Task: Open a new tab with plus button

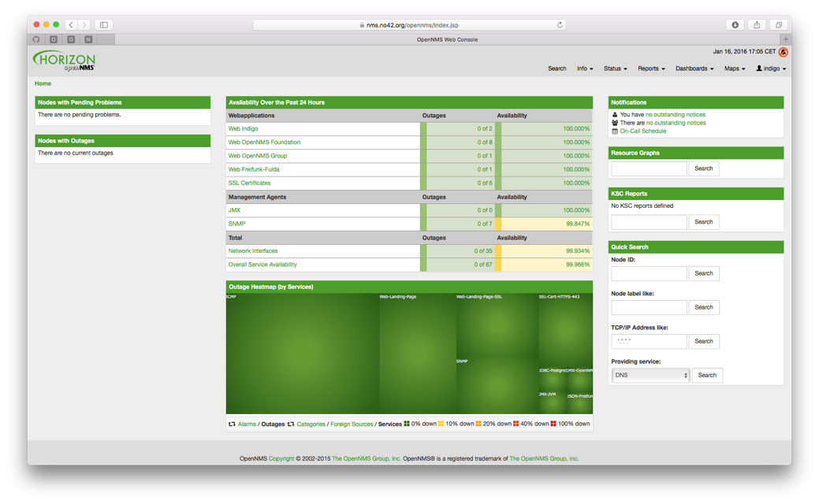Action: [x=785, y=39]
